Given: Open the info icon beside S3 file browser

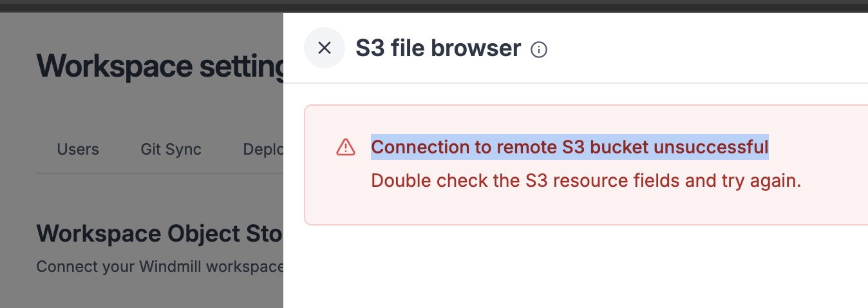Looking at the screenshot, I should (x=539, y=50).
